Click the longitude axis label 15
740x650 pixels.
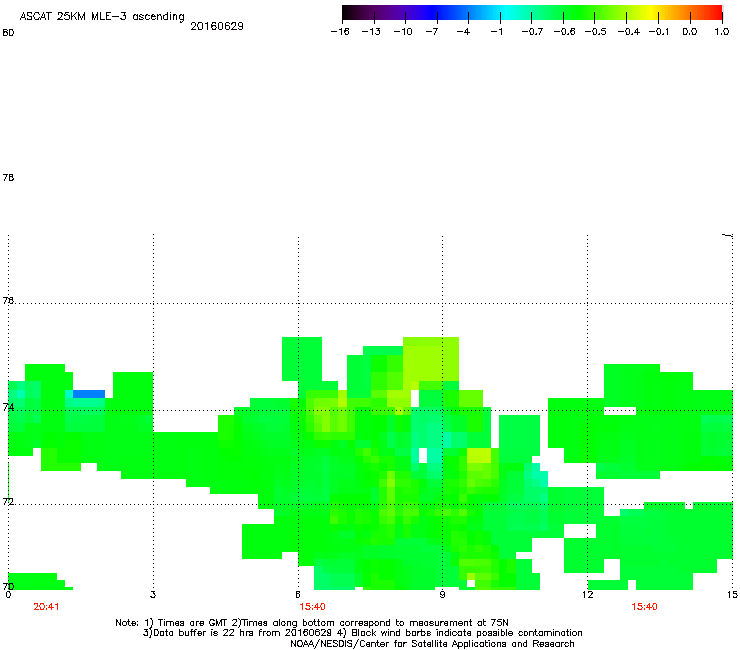tap(732, 595)
